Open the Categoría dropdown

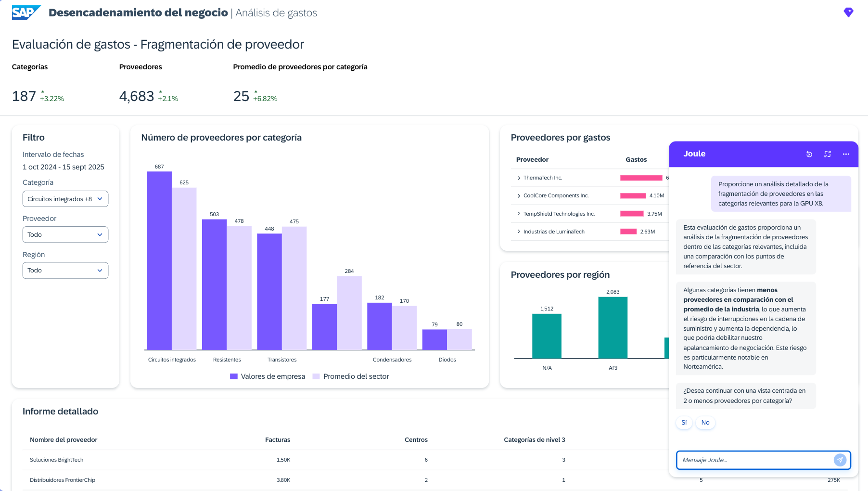[65, 199]
